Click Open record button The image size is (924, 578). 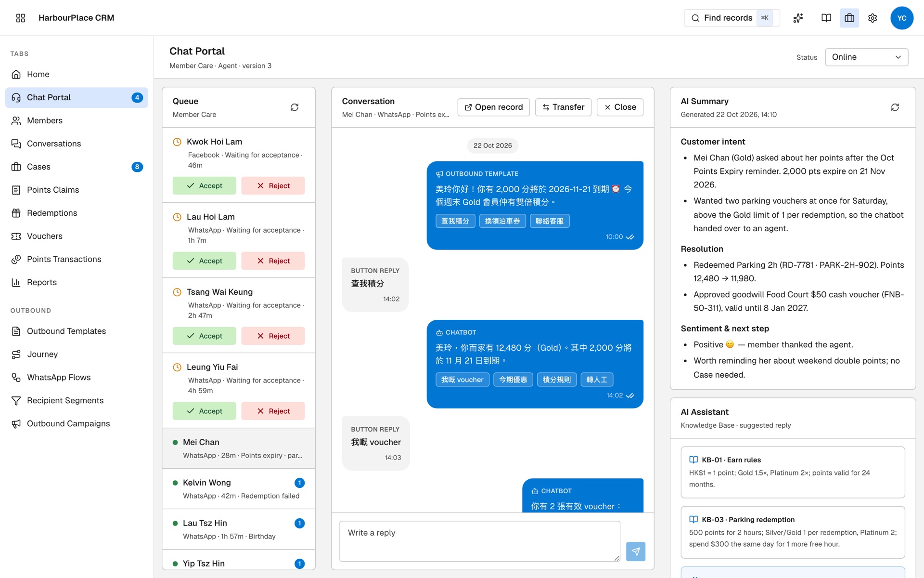[x=493, y=107]
